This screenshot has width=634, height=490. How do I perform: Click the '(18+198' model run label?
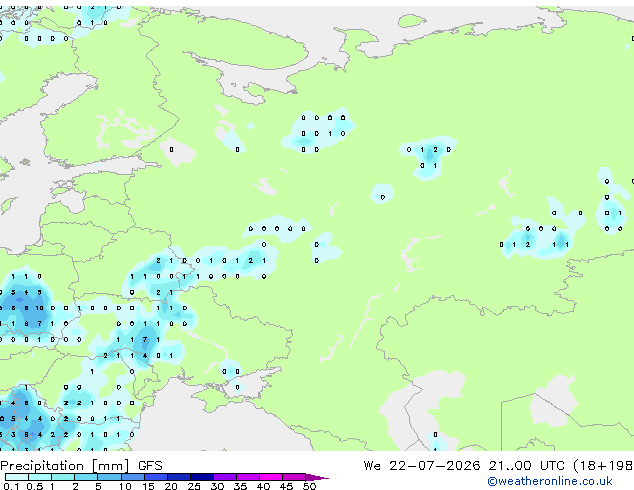(603, 466)
